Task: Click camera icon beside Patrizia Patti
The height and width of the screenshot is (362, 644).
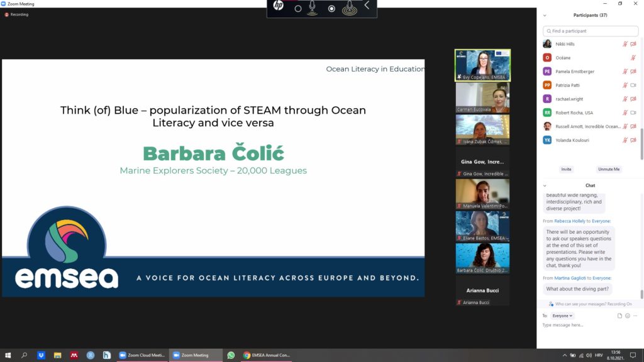Action: 633,85
